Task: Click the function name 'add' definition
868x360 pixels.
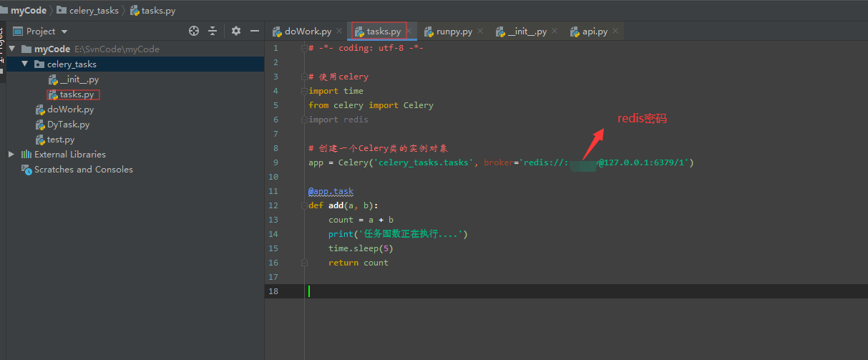Action: pos(336,205)
